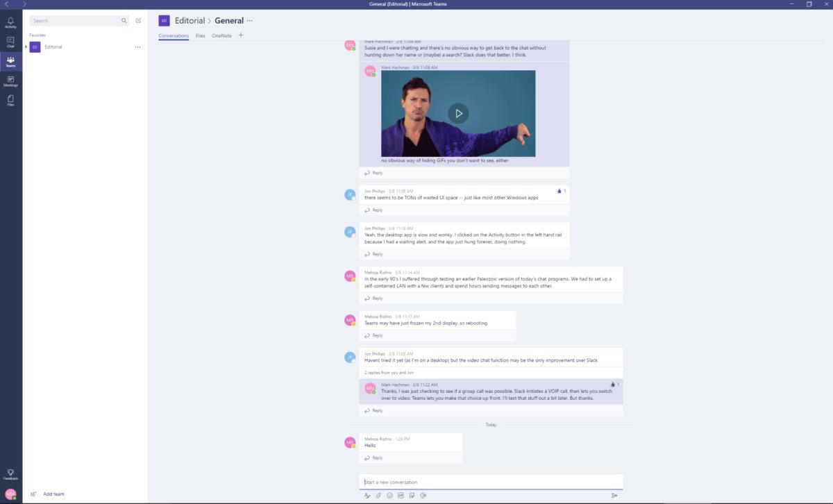Screen dimensions: 833x504
Task: Open Files in the left rail
Action: [10, 101]
